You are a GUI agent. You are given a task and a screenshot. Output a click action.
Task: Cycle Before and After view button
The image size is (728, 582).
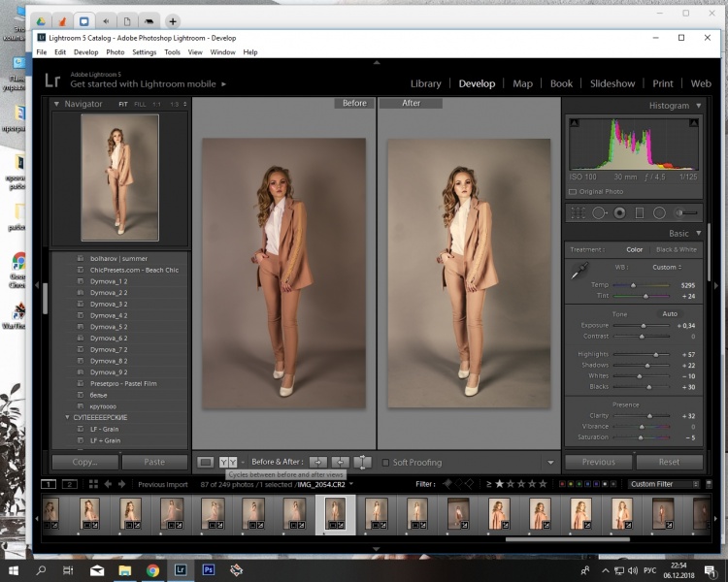click(228, 463)
